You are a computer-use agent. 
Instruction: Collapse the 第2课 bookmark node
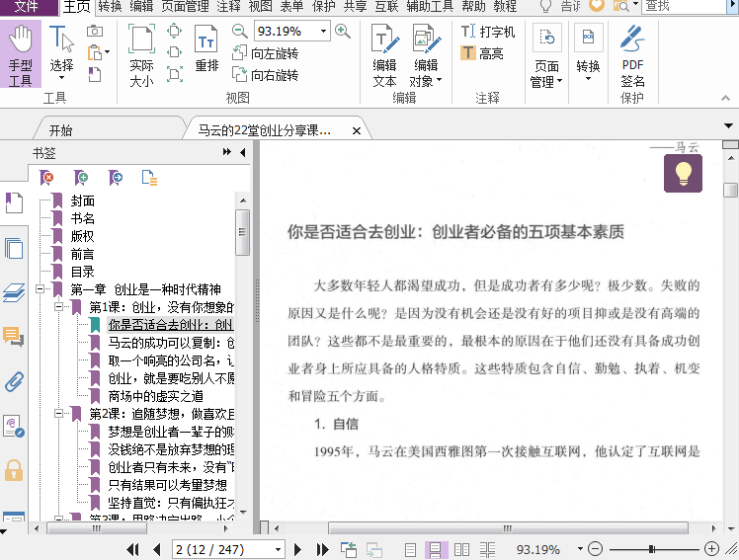pyautogui.click(x=58, y=414)
